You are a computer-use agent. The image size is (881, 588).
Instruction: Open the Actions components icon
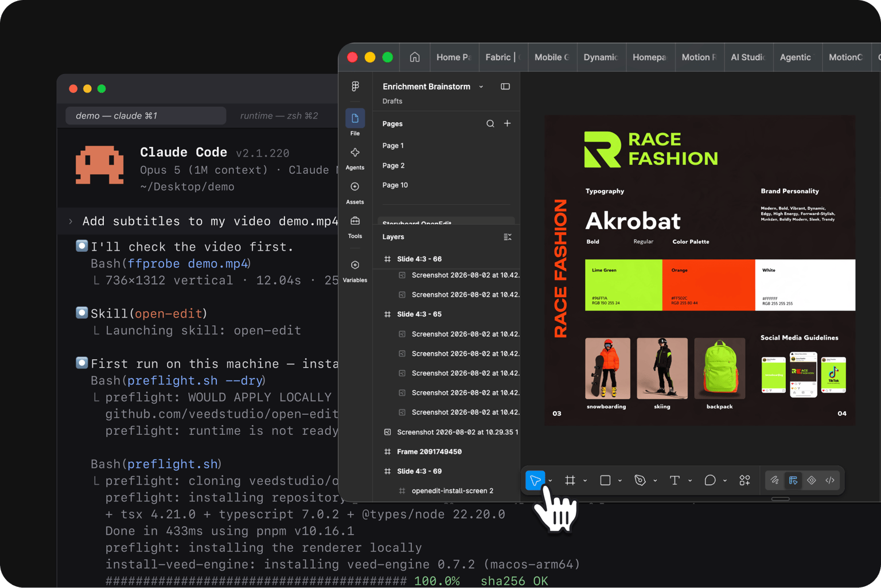pos(744,480)
